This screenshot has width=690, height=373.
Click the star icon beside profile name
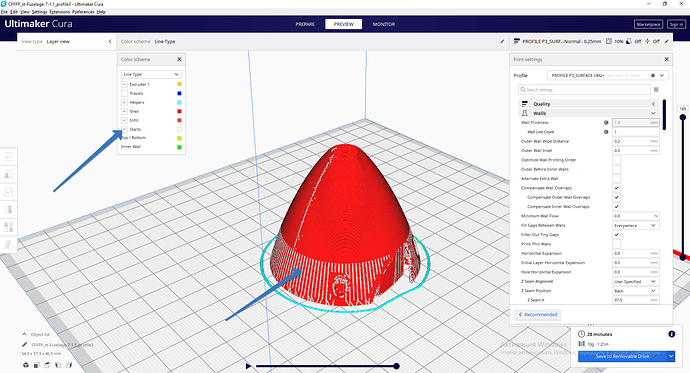(653, 76)
